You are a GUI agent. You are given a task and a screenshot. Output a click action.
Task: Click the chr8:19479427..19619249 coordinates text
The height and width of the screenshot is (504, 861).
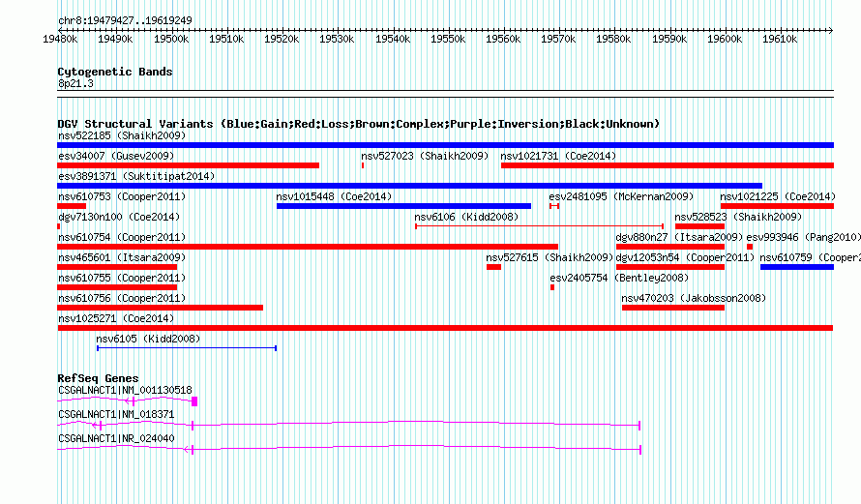click(x=125, y=20)
